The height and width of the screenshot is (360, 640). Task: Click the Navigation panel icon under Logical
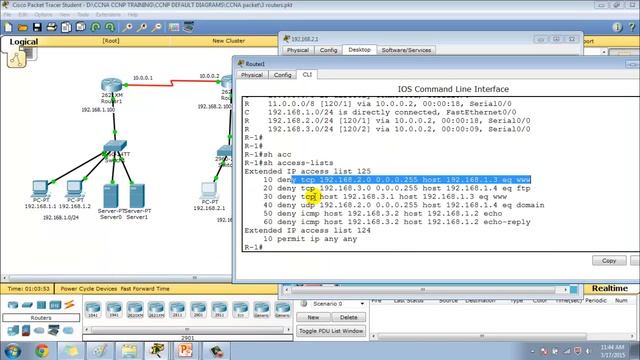point(16,60)
